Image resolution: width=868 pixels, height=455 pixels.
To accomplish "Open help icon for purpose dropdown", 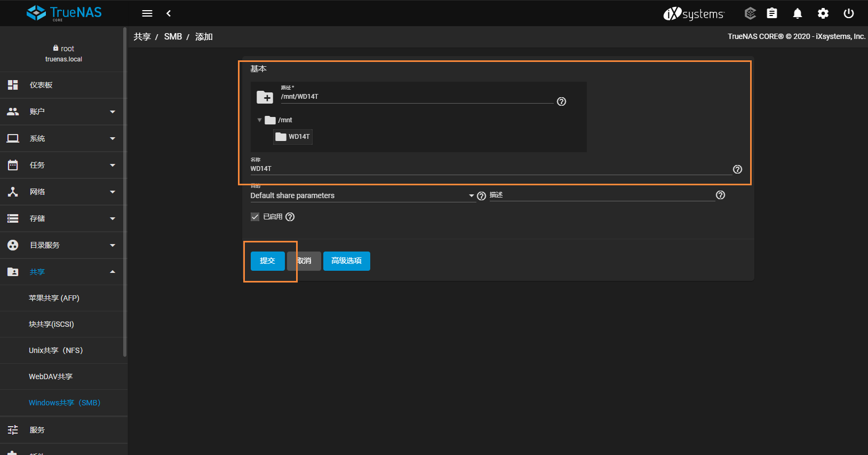I will (x=481, y=196).
